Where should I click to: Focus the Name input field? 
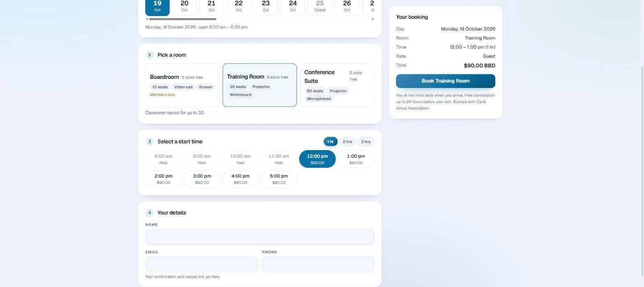coord(260,237)
